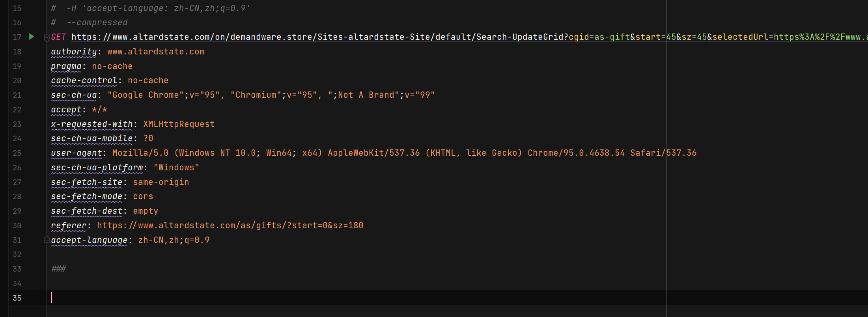The image size is (868, 317).
Task: Click the cache-control header name
Action: click(x=84, y=80)
